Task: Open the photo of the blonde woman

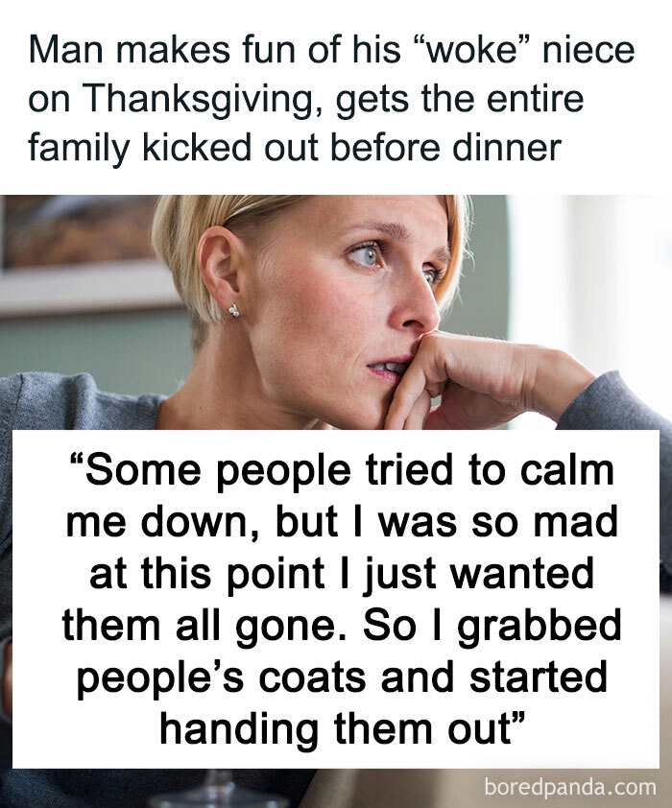Action: tap(336, 307)
